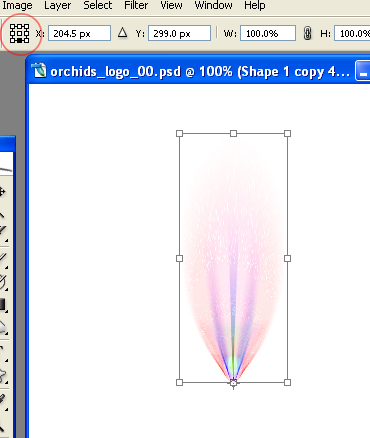This screenshot has width=370, height=438.
Task: Click the document file icon in title bar
Action: point(39,71)
